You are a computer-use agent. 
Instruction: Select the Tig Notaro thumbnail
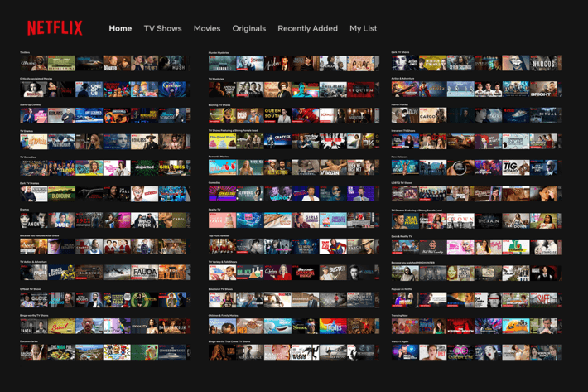pos(516,167)
